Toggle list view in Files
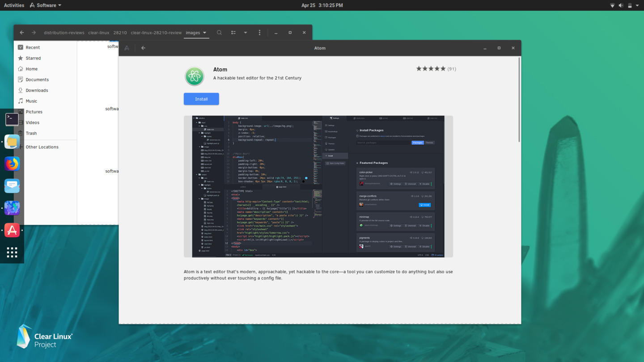 233,33
